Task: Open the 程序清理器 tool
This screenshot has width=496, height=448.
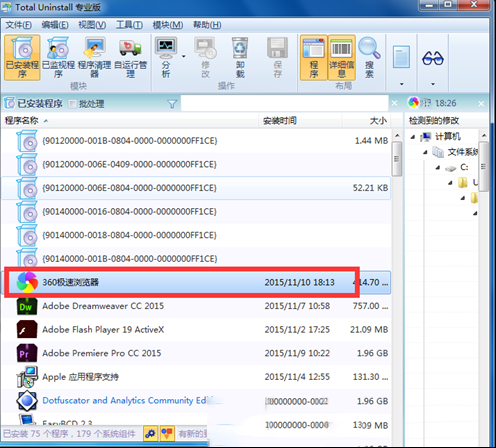Action: (x=94, y=58)
